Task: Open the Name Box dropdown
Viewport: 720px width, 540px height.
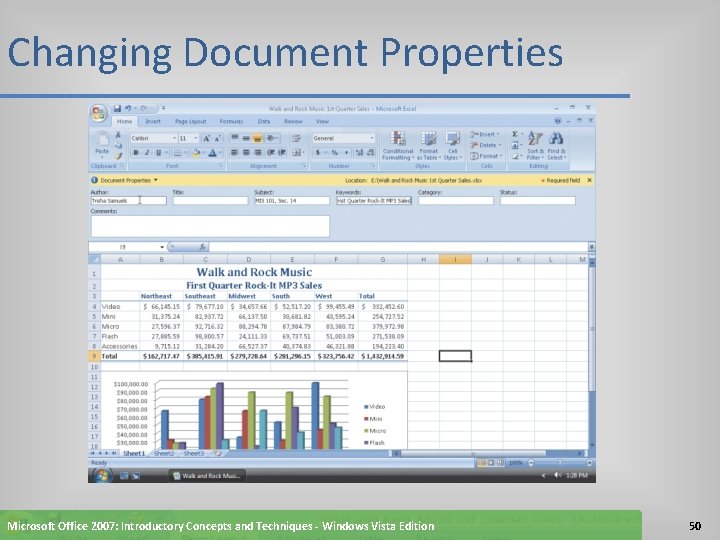Action: tap(162, 248)
